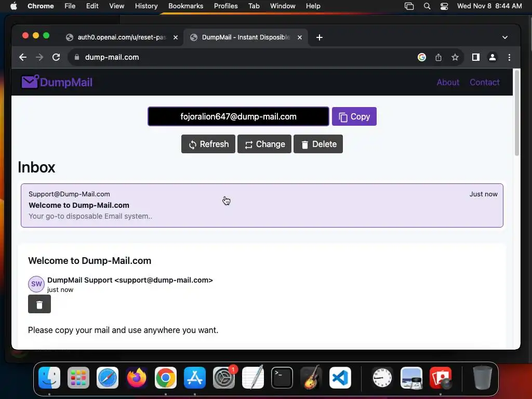This screenshot has height=399, width=532.
Task: Click the Stage Manager icon in menu bar
Action: 409,6
